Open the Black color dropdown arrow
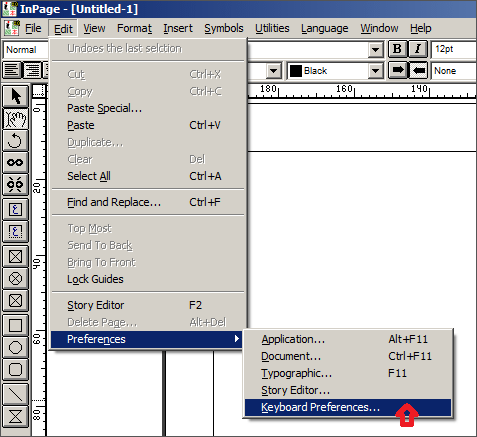The image size is (477, 437). tap(375, 71)
